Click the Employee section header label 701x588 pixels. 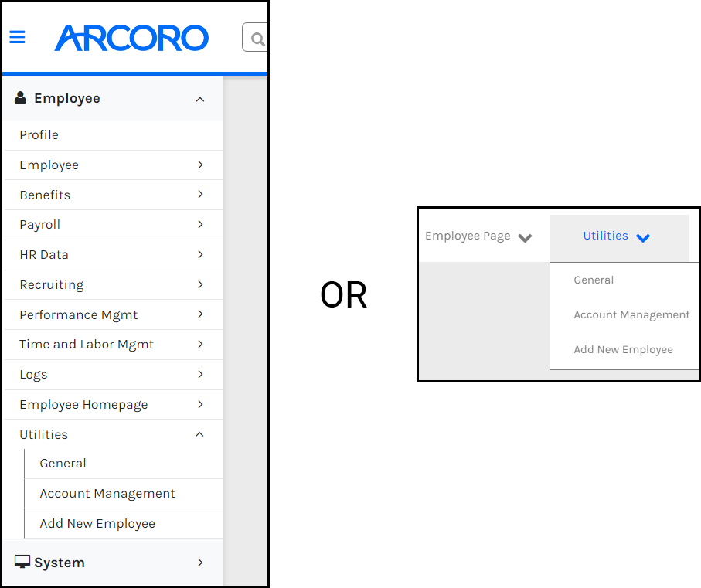[x=67, y=99]
